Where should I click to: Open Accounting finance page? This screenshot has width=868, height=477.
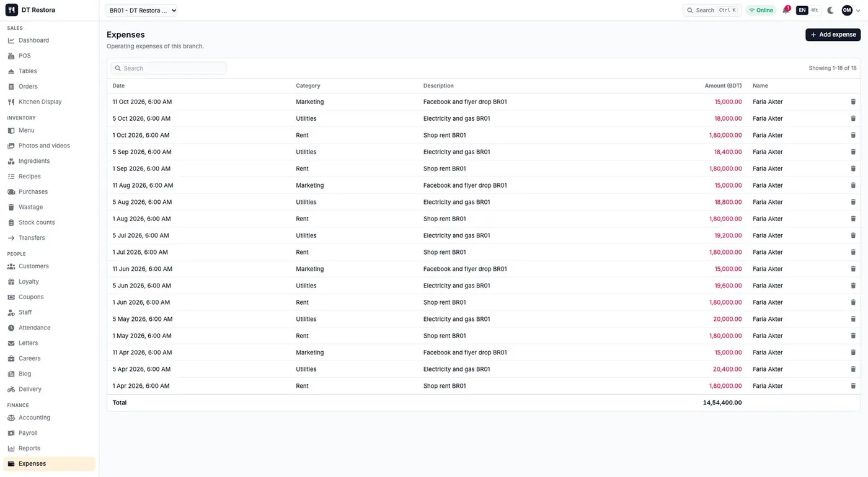tap(49, 418)
